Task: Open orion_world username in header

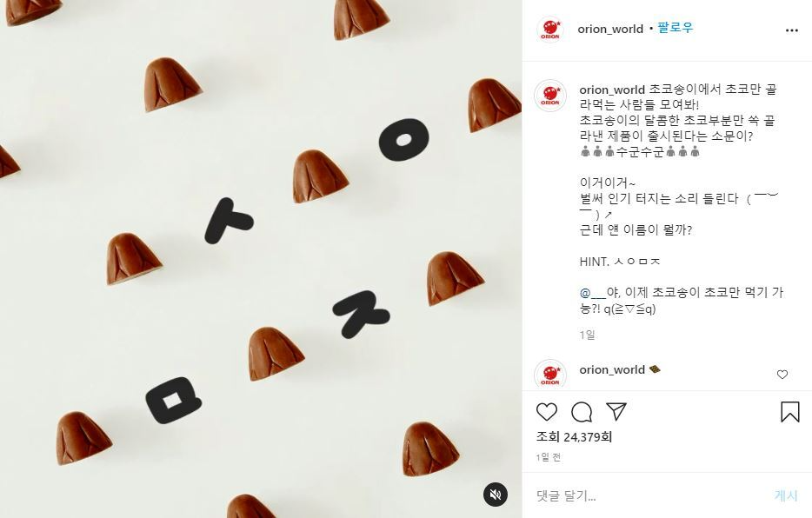Action: click(x=610, y=29)
